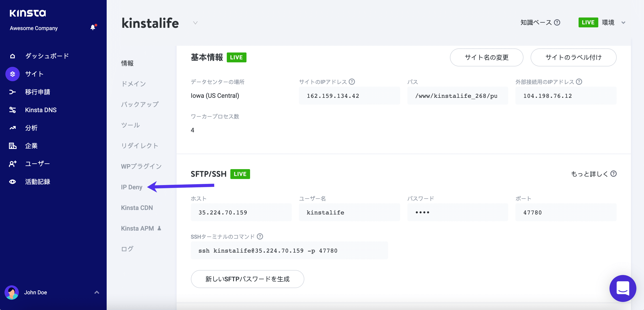Screen dimensions: 644x310
Task: Open ユーザー via the person icon
Action: (13, 164)
